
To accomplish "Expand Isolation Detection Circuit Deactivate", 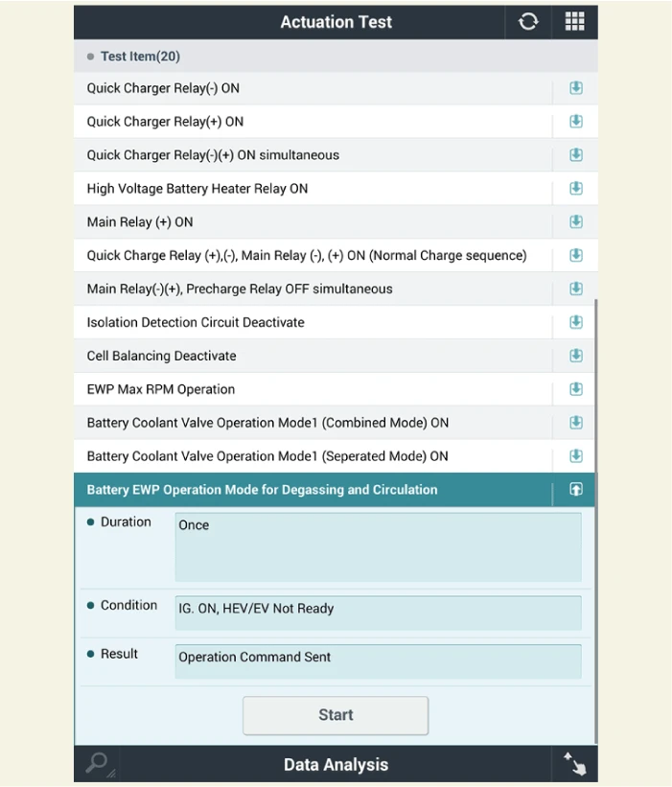I will click(x=576, y=322).
